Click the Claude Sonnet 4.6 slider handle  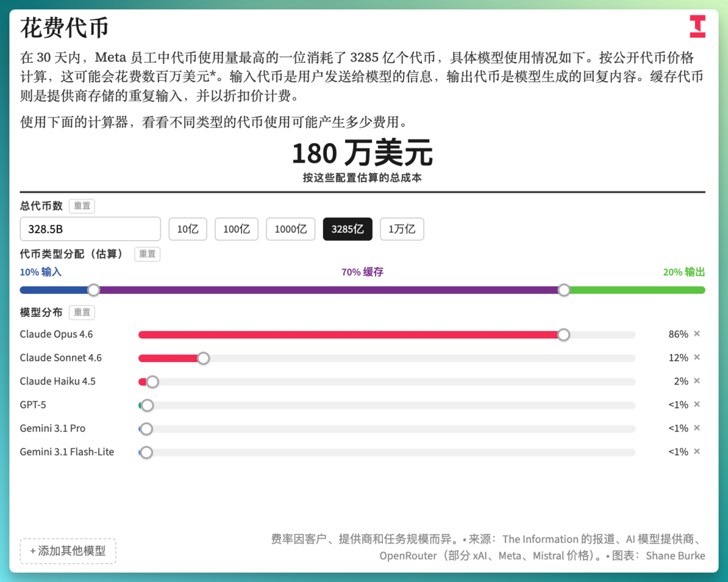[204, 358]
